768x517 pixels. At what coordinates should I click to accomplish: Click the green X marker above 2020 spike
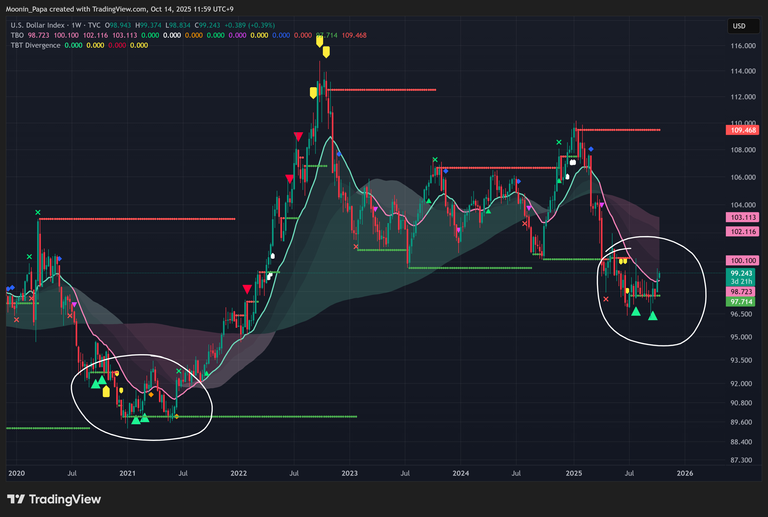pos(38,212)
